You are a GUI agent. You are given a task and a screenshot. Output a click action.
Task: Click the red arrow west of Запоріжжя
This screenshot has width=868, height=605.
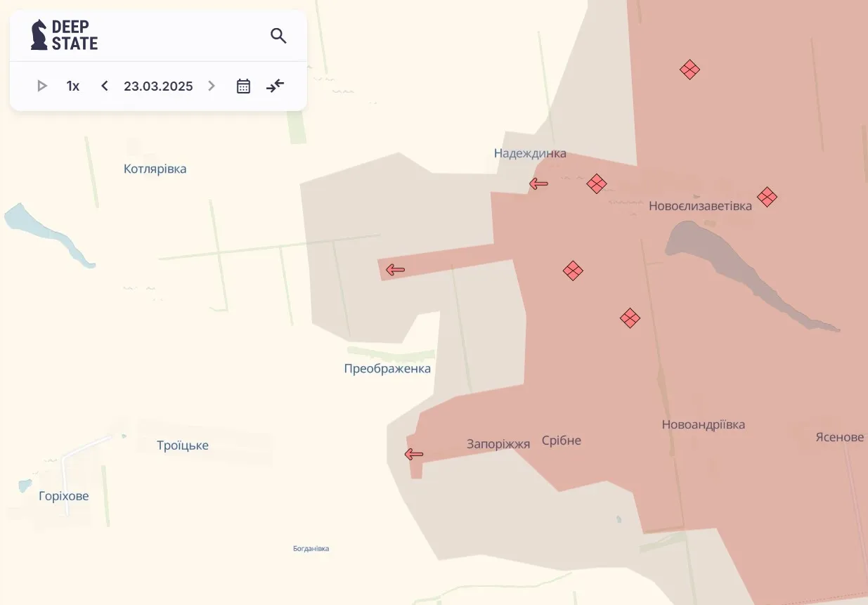tap(413, 454)
